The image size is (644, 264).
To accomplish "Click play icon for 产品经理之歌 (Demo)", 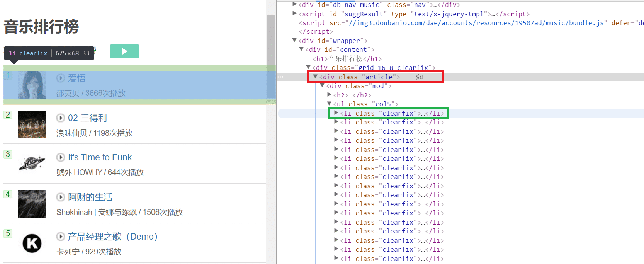I will 61,237.
